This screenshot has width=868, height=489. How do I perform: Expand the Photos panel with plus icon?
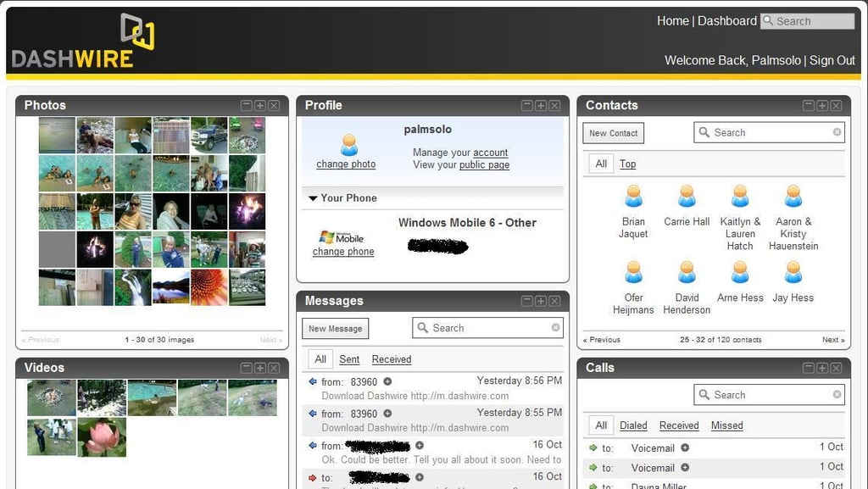coord(260,105)
